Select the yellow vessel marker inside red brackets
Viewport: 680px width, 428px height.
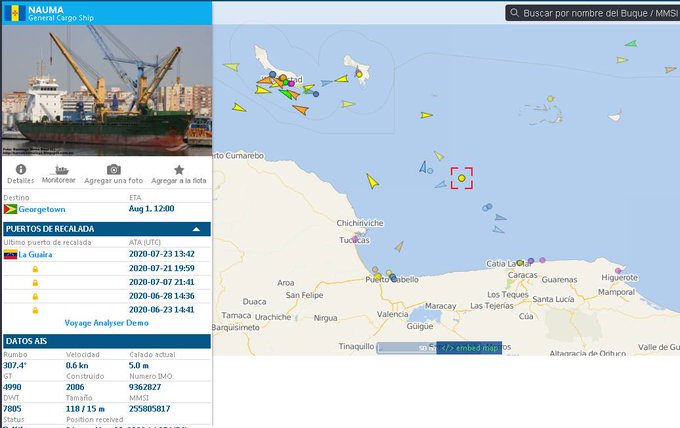coord(461,178)
